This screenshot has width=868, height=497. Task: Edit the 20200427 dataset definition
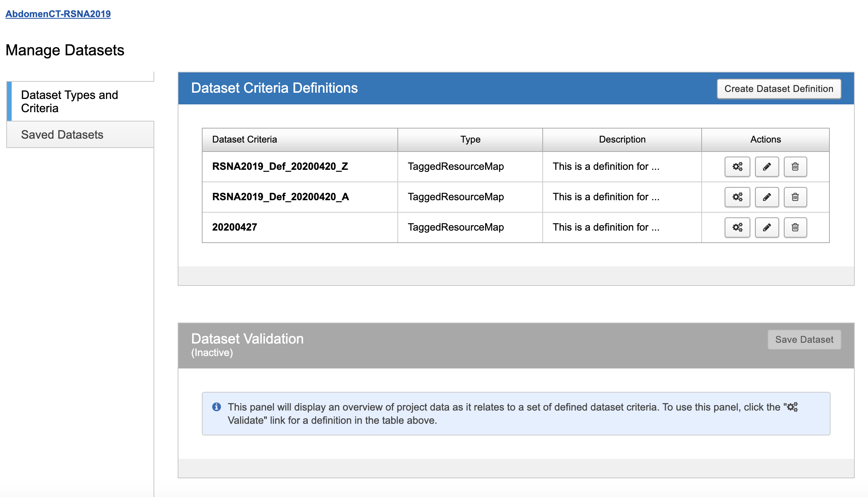pos(767,227)
